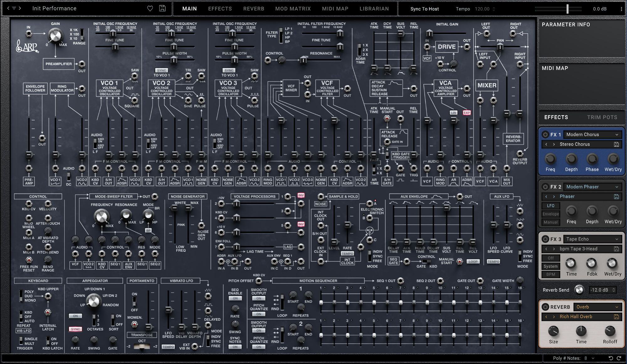Click the redo arrow icon
627x364 pixels.
[619, 358]
